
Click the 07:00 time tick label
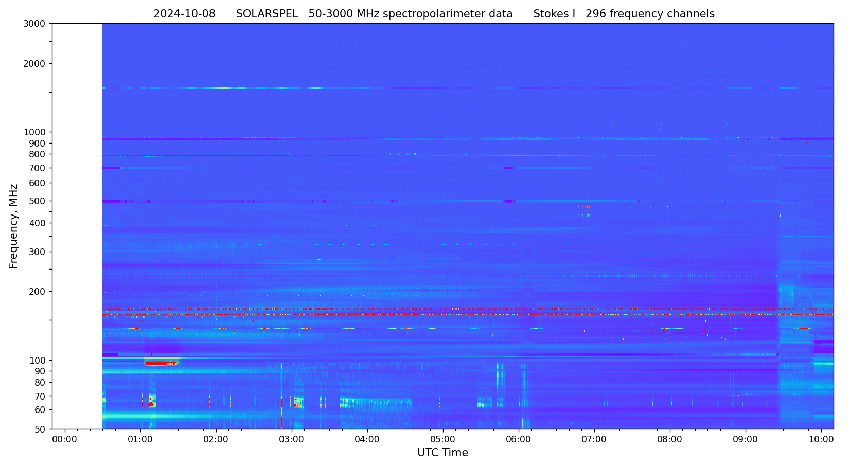point(594,439)
